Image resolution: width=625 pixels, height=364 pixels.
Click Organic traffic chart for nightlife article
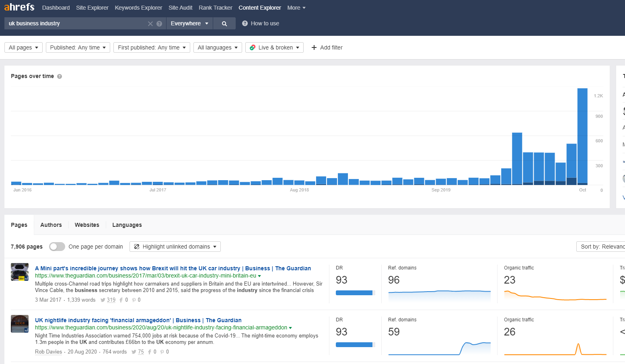pos(555,348)
